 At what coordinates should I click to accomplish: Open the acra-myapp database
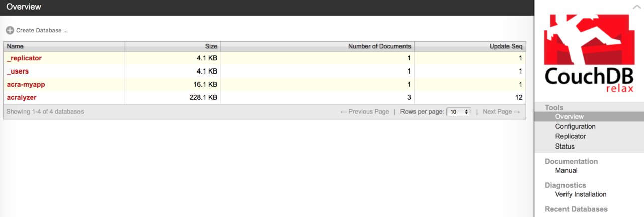pyautogui.click(x=26, y=85)
